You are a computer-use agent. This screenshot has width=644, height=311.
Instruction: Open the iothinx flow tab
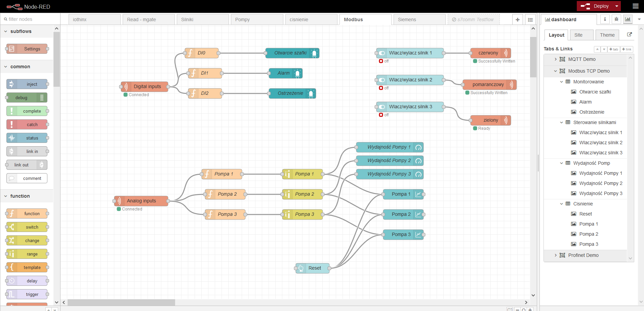click(x=94, y=20)
